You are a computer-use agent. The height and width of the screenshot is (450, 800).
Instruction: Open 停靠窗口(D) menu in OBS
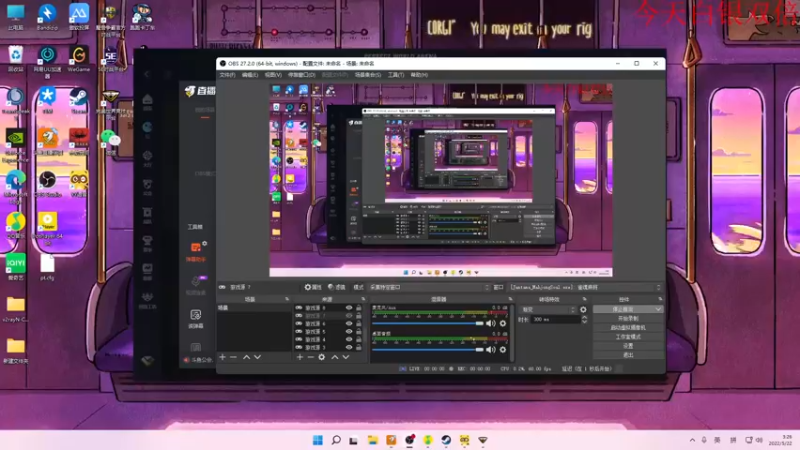tap(302, 75)
